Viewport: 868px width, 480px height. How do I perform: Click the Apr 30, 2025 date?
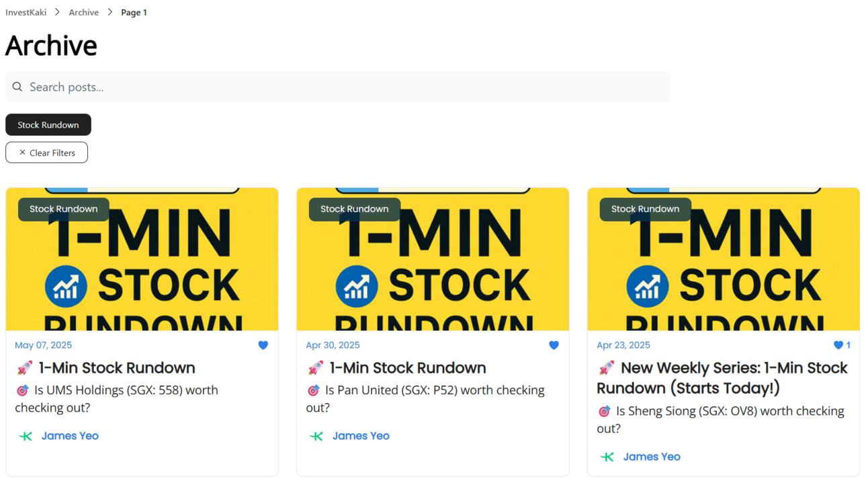[333, 345]
